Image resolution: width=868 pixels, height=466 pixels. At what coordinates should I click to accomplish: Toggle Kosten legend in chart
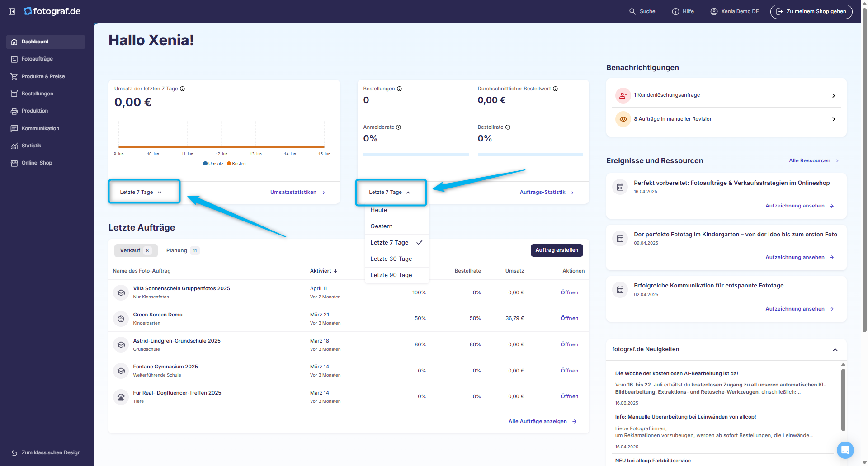tap(236, 164)
